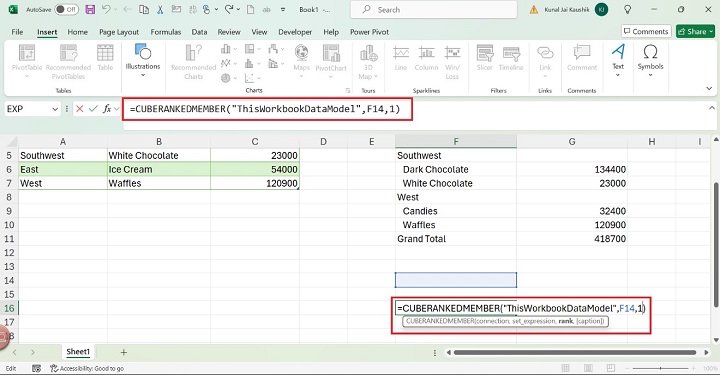
Task: Switch to the View tab
Action: click(x=259, y=32)
